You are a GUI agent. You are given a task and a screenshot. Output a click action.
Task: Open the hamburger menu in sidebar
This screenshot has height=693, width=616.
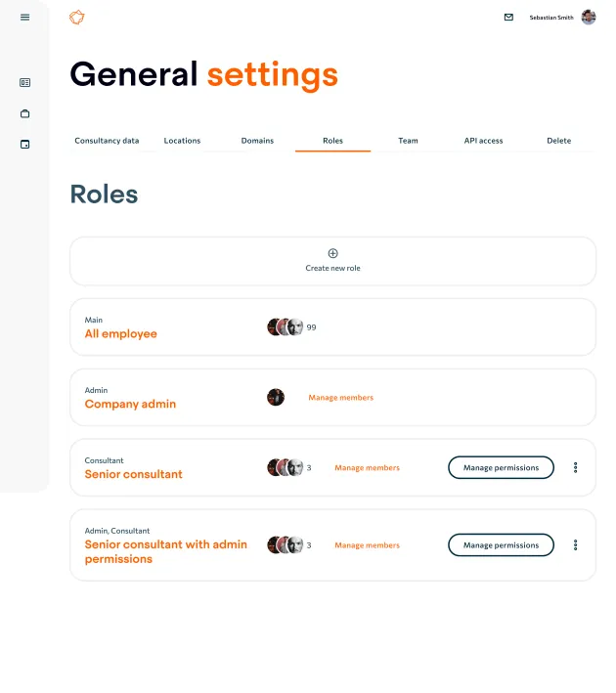tap(24, 18)
